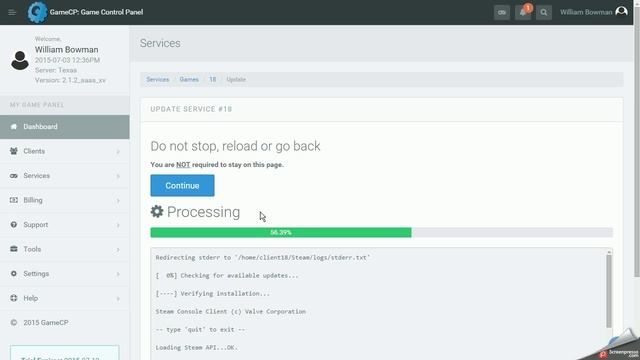Open the Support menu item
Screen dimensions: 640x360
click(x=64, y=224)
